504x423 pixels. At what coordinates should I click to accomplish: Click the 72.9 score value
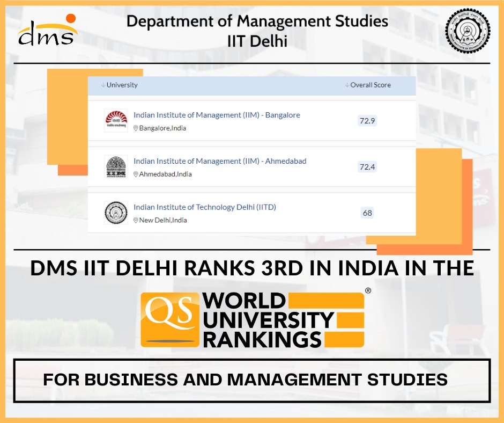tap(367, 121)
